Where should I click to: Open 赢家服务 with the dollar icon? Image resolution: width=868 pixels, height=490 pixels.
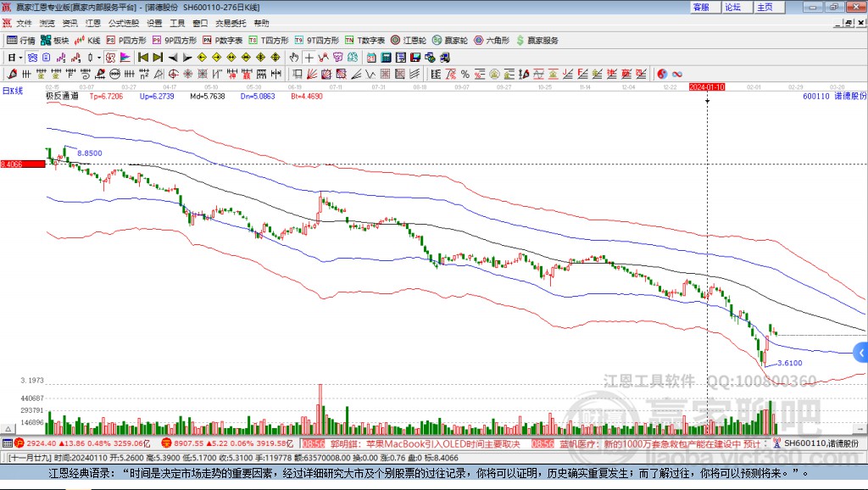tap(537, 40)
